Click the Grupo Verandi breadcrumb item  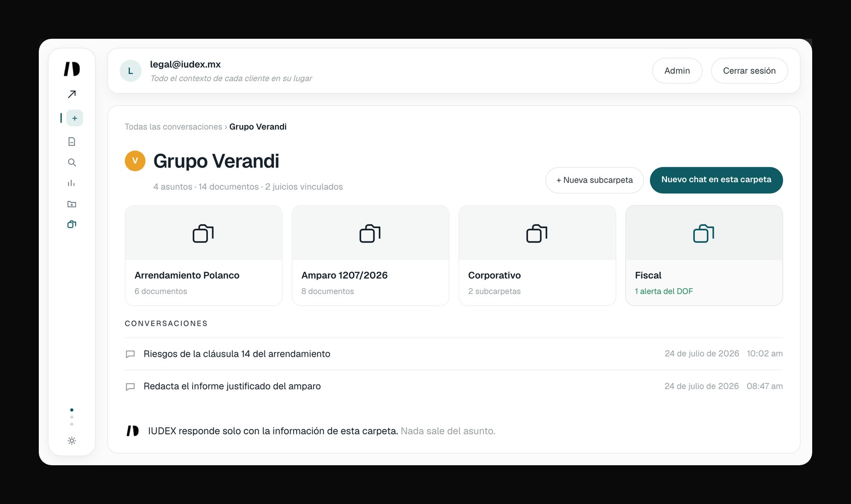point(258,127)
